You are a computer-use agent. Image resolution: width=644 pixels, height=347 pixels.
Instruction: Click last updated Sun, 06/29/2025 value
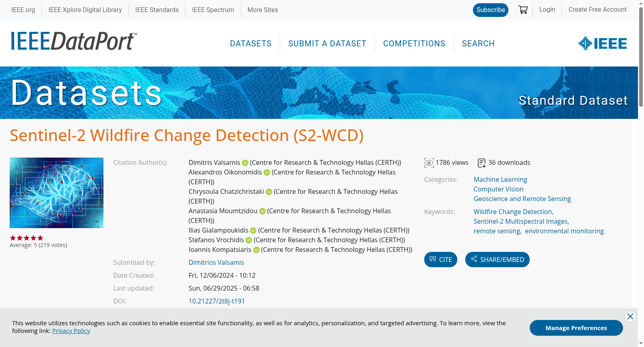coord(224,288)
